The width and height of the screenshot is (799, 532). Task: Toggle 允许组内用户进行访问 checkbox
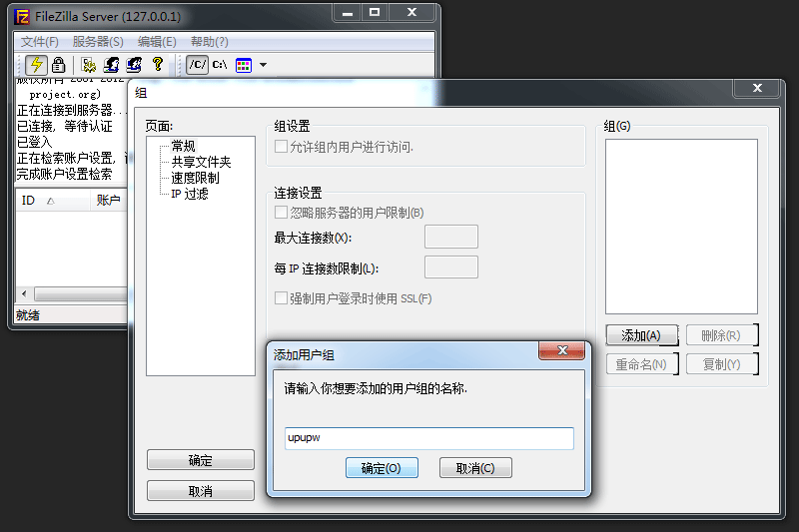[x=281, y=147]
